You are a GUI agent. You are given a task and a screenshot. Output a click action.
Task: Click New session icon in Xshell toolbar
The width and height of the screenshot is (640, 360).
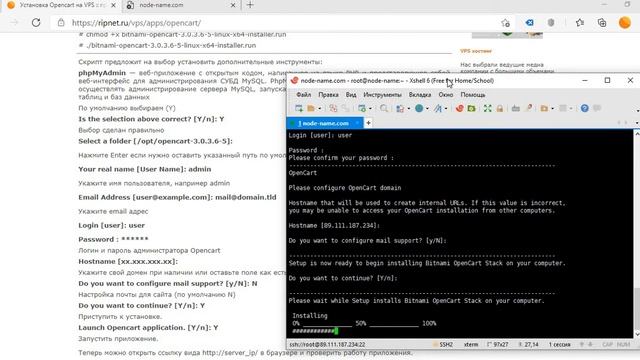click(x=299, y=108)
